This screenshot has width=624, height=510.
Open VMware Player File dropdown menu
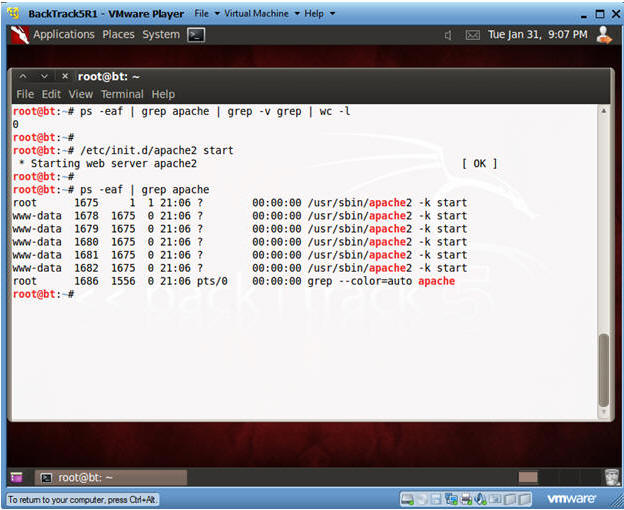[x=207, y=14]
